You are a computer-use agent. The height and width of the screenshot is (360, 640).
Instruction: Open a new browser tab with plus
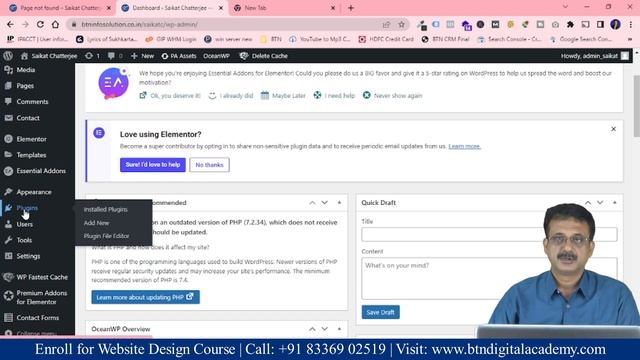(x=351, y=8)
